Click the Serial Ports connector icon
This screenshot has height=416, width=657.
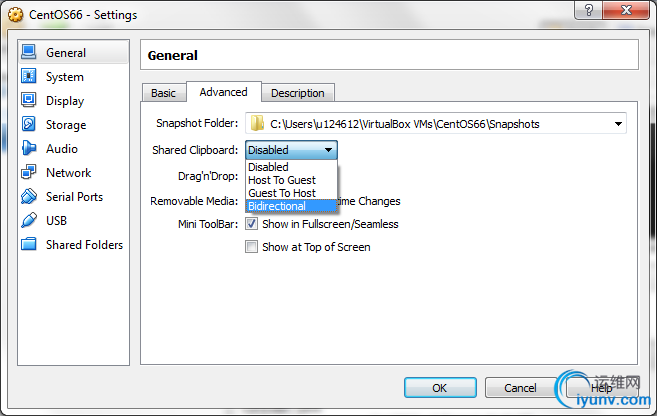click(x=28, y=196)
